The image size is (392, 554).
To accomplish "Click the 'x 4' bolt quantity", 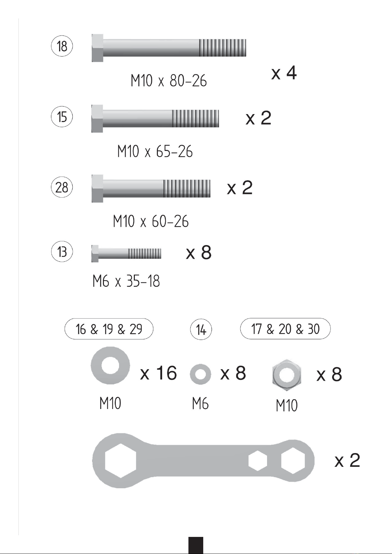I will click(284, 73).
